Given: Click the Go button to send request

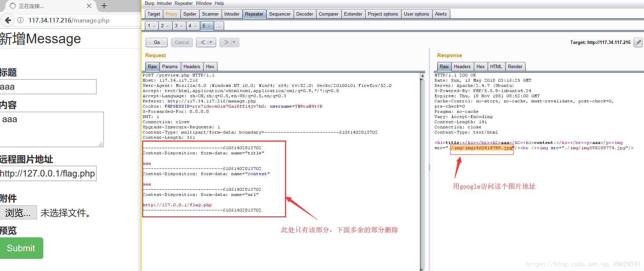Looking at the screenshot, I should (x=157, y=42).
